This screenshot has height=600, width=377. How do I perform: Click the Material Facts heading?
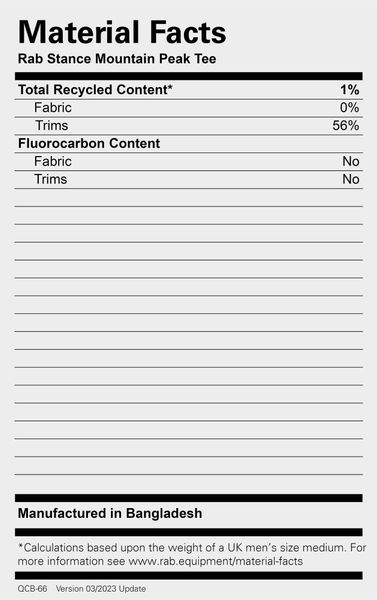pos(122,32)
